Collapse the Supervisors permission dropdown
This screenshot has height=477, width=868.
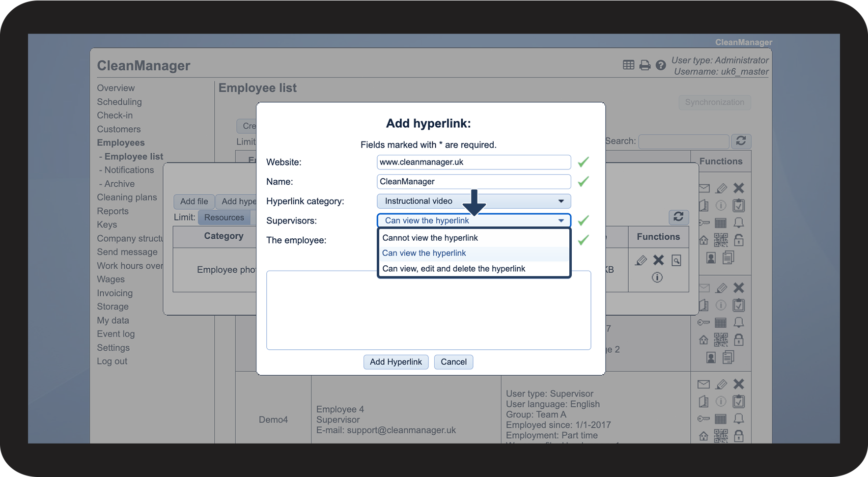(x=474, y=221)
